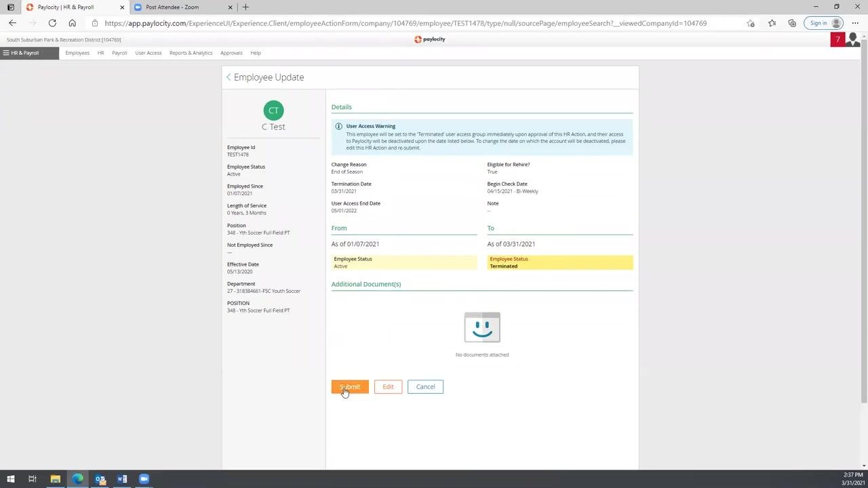
Task: Cancel the employee update
Action: pyautogui.click(x=425, y=386)
